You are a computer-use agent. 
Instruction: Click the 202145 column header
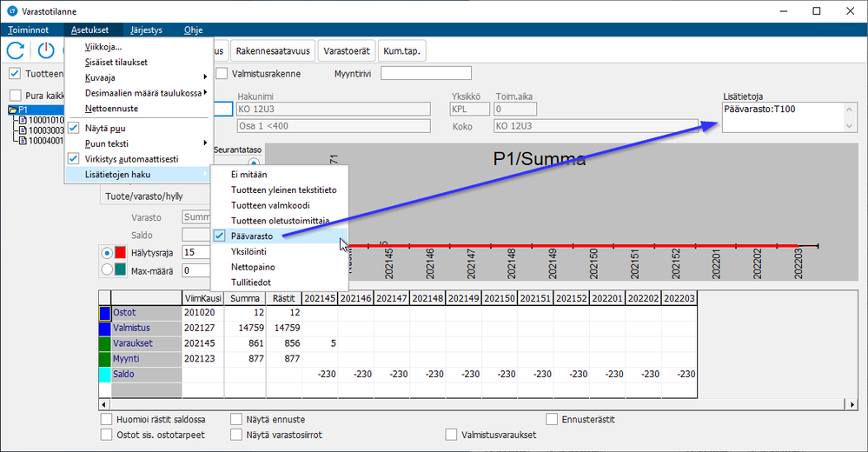(320, 298)
